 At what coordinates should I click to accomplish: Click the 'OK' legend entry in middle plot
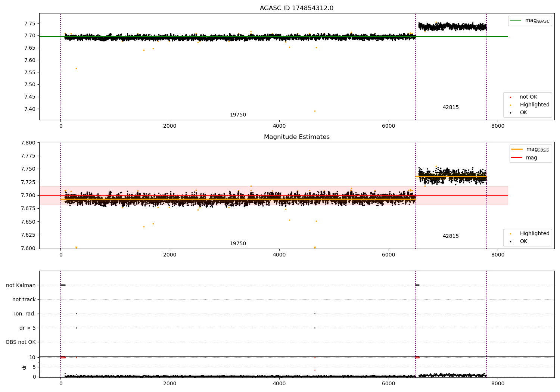click(x=523, y=242)
